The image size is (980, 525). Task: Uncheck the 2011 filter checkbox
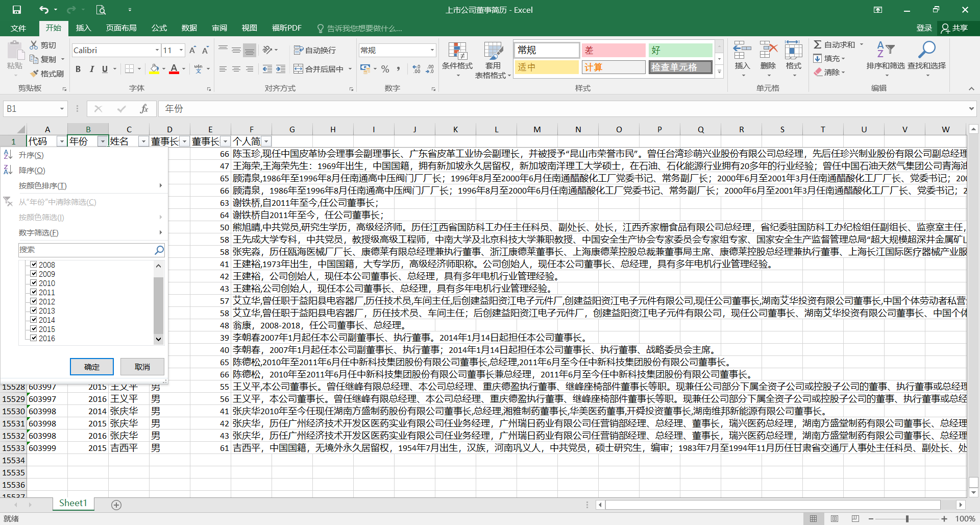(x=34, y=292)
